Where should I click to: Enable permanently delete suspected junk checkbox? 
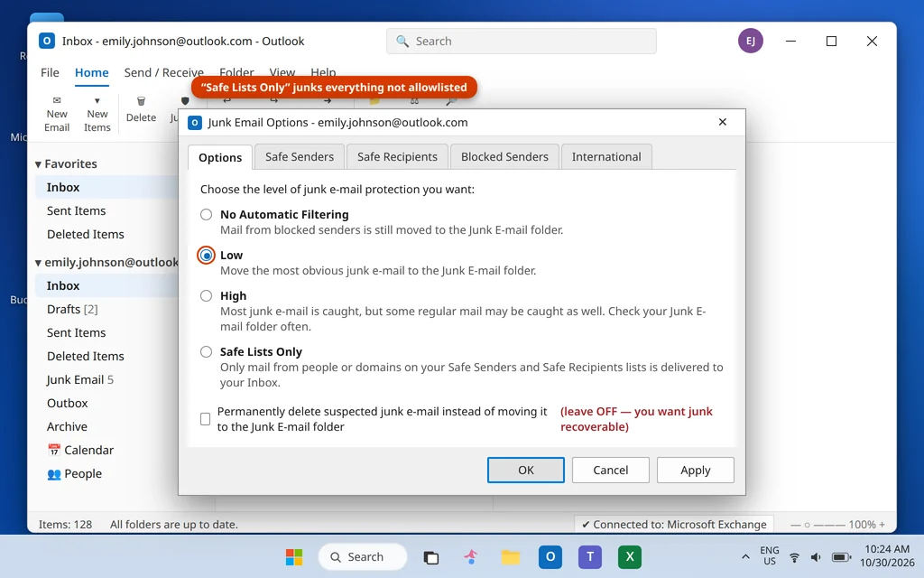[205, 419]
